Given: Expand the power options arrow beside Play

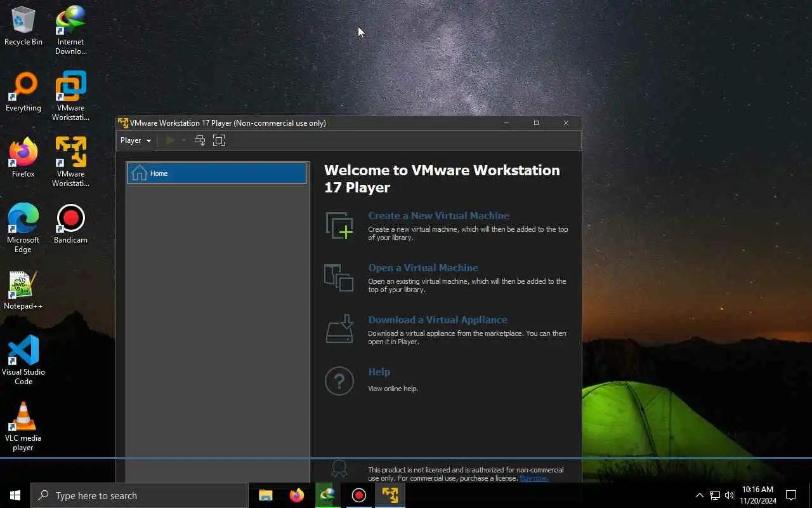Looking at the screenshot, I should 184,140.
